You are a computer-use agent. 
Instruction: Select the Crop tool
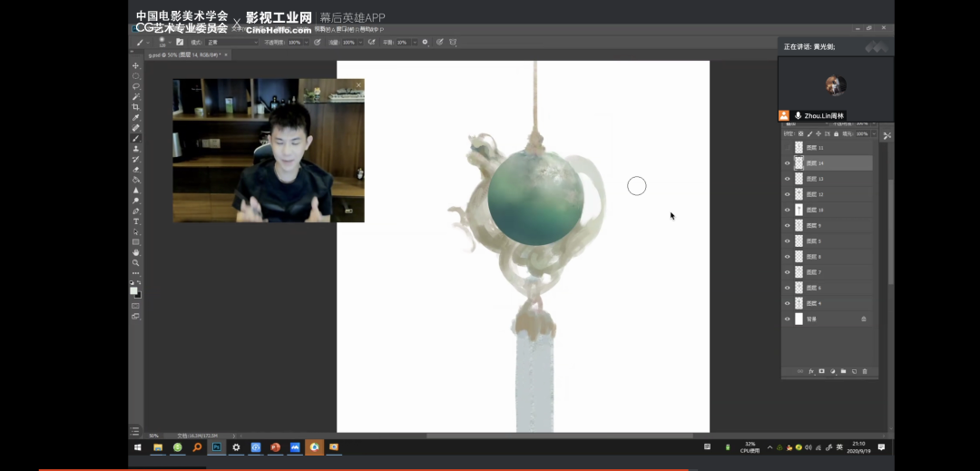(x=136, y=107)
